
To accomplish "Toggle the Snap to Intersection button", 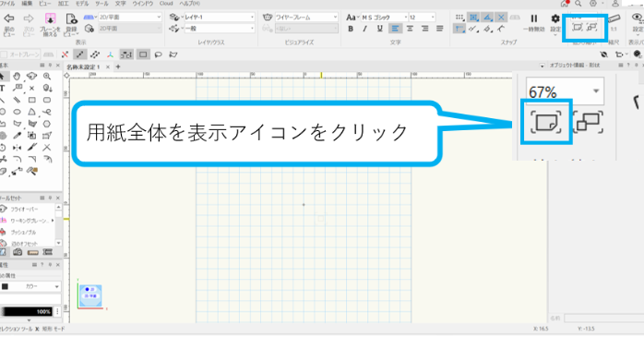I will tap(501, 18).
